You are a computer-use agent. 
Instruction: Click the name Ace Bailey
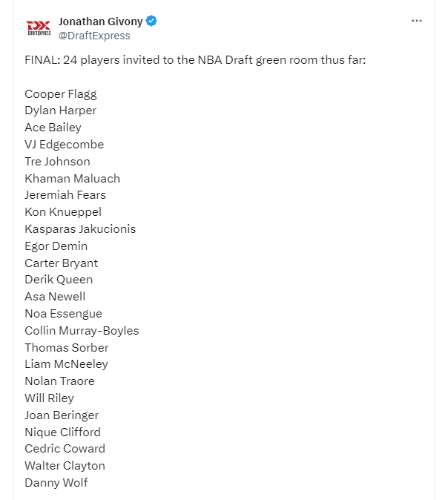53,128
